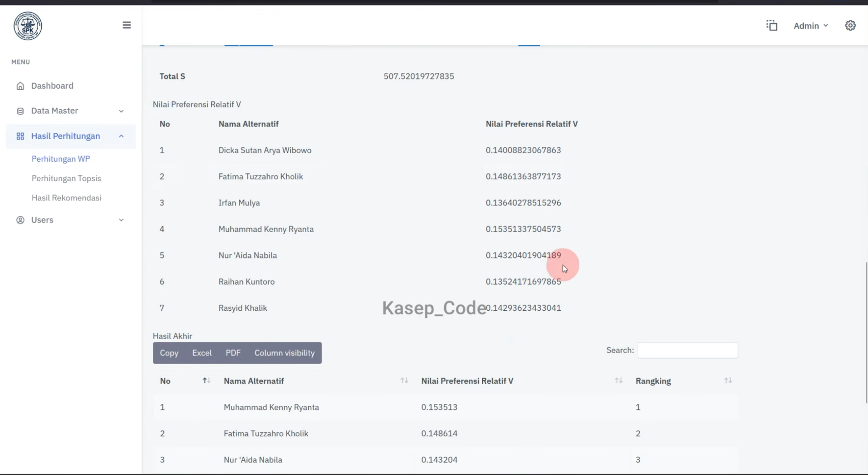The width and height of the screenshot is (868, 475).
Task: Open Perhitungan Topsis submenu item
Action: point(66,178)
